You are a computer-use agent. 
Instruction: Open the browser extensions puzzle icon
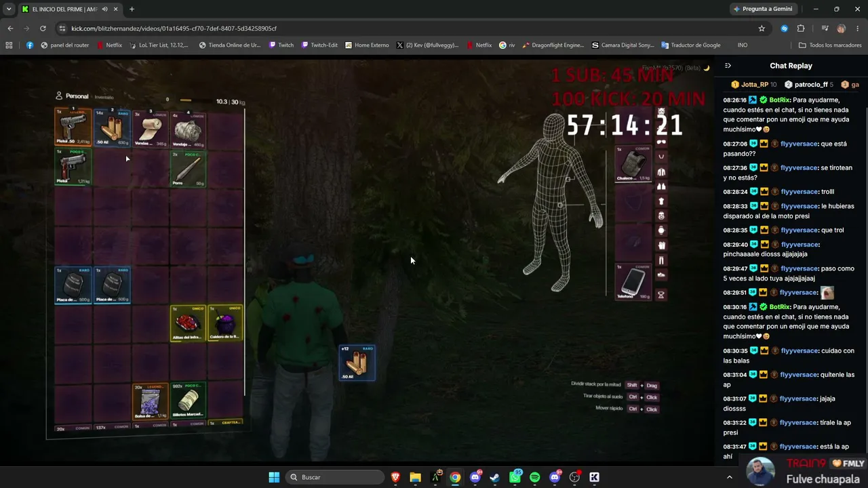[801, 28]
